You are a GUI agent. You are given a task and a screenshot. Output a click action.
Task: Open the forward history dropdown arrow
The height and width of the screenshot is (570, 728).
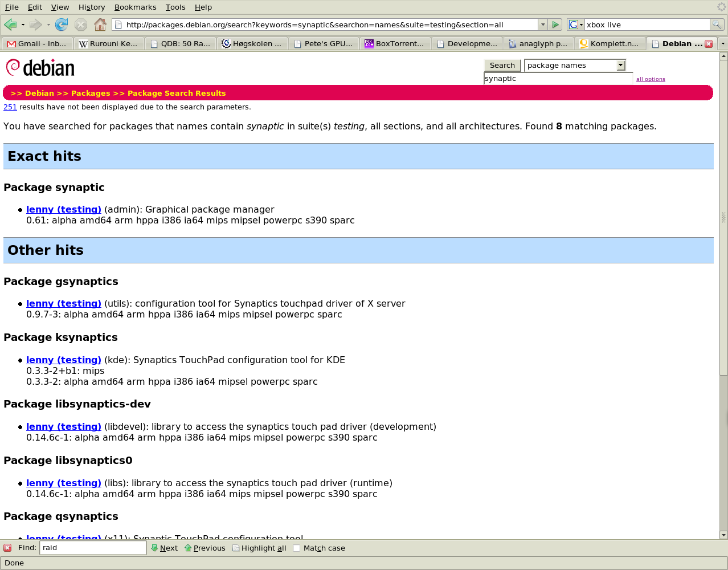pyautogui.click(x=48, y=25)
